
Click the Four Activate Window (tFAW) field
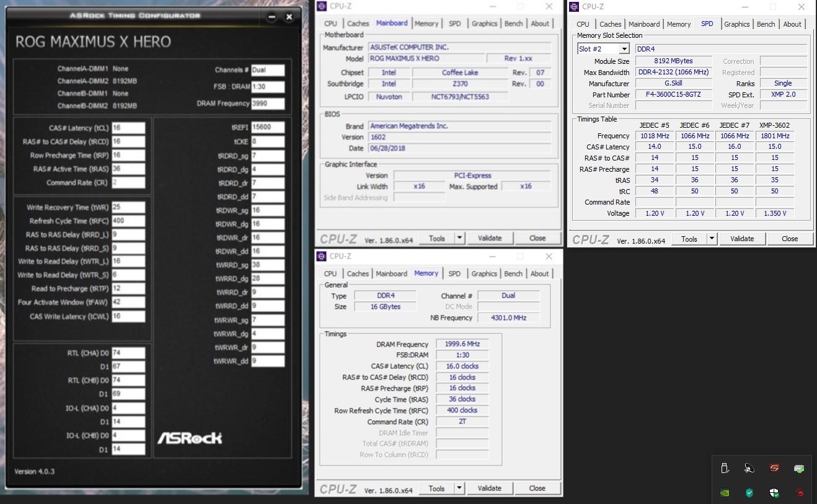(x=128, y=303)
